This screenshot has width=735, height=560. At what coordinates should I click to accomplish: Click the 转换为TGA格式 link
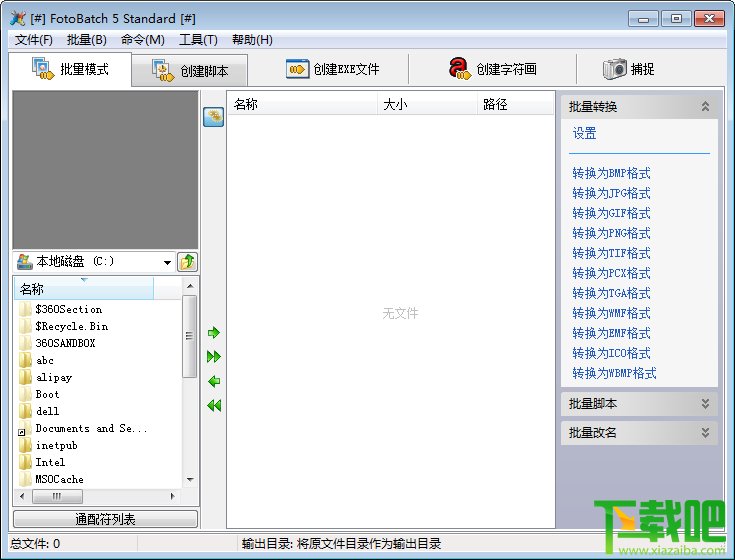click(611, 293)
